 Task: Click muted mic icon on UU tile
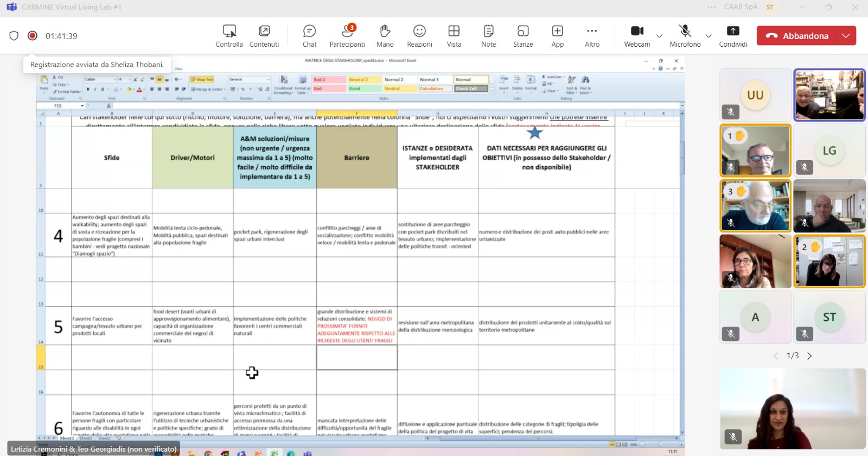click(x=731, y=112)
